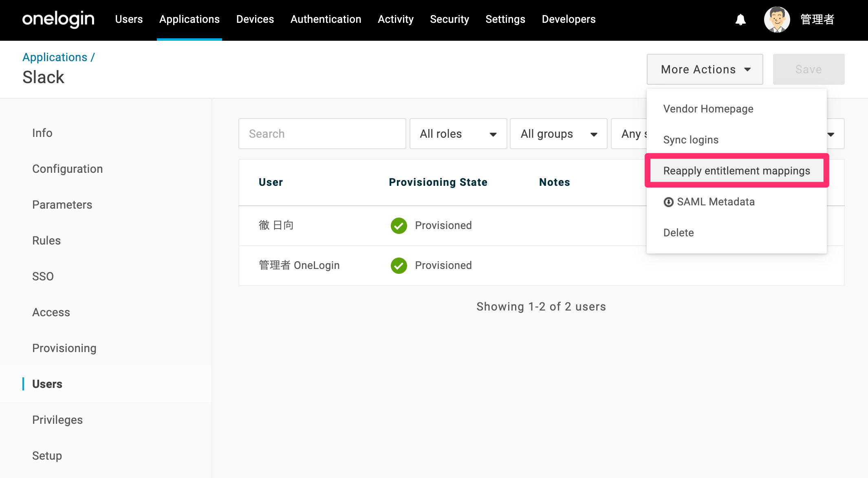The height and width of the screenshot is (478, 868).
Task: Click the green check for 徹 日向
Action: (x=399, y=225)
